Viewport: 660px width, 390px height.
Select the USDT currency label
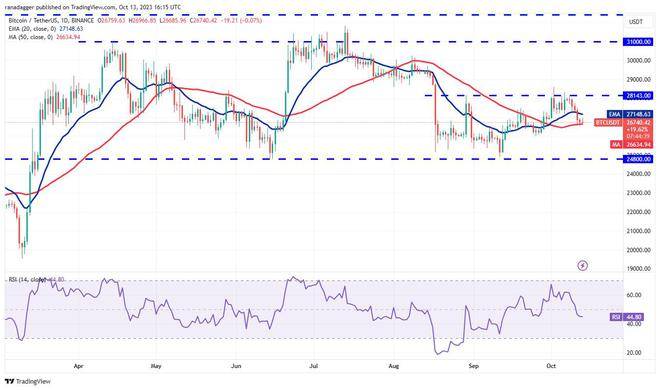[636, 22]
